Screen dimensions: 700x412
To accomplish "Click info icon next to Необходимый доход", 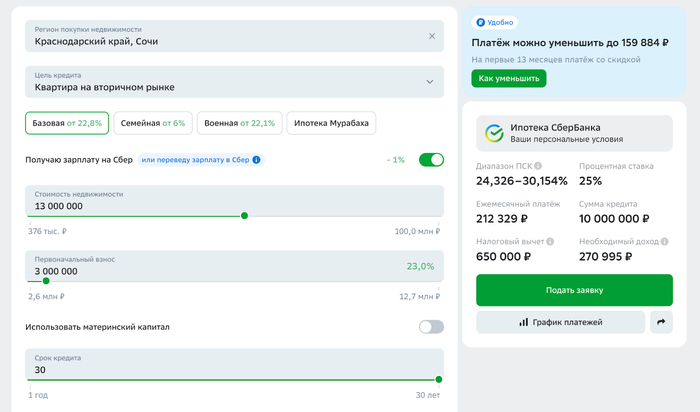I will [661, 241].
